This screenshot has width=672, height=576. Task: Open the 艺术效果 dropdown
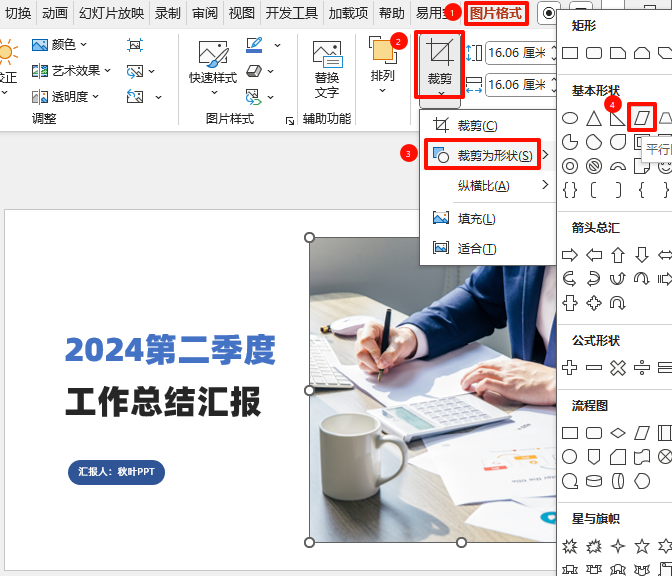click(x=66, y=71)
